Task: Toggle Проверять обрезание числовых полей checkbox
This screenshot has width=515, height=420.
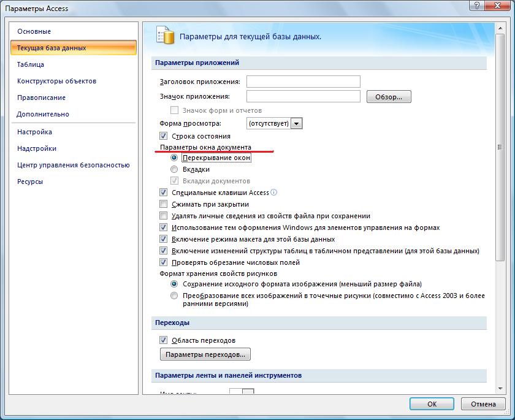Action: [163, 262]
